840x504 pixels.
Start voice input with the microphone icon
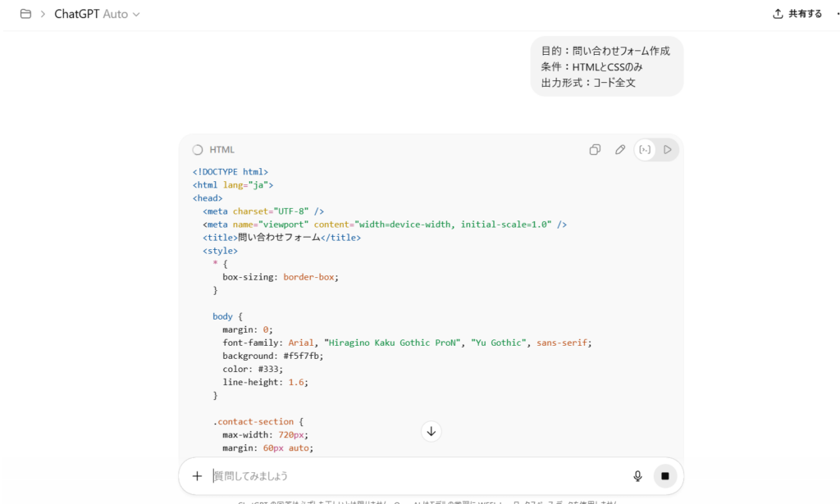[637, 476]
